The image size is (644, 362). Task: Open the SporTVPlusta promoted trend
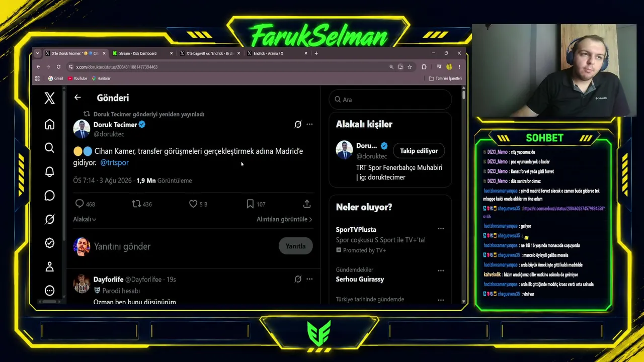pos(356,229)
